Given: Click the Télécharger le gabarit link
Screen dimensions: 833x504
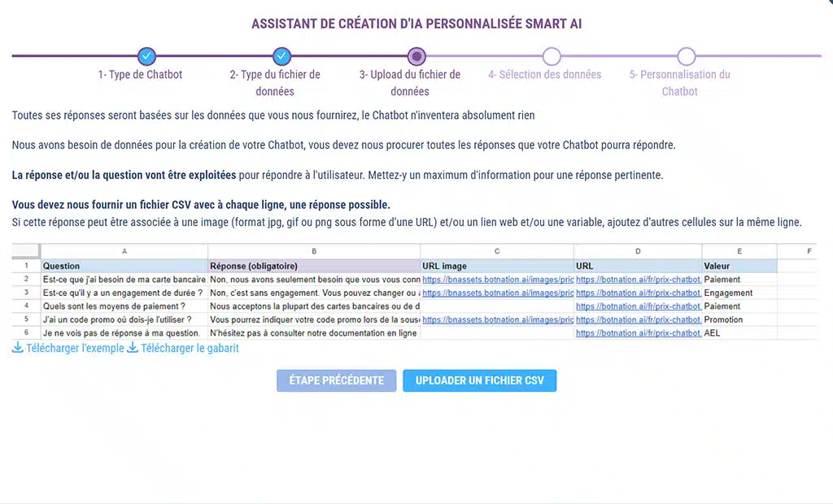Looking at the screenshot, I should click(x=190, y=348).
